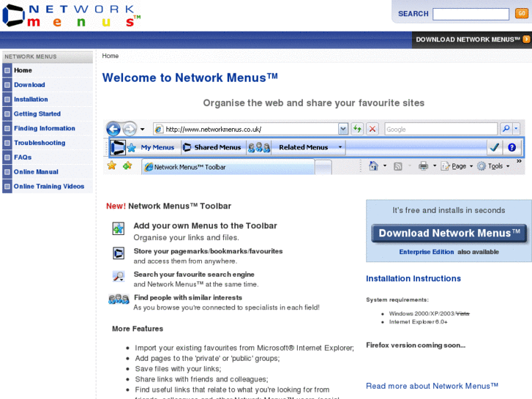Open the Installation sidebar item
Screen dimensions: 532x399
(x=31, y=100)
